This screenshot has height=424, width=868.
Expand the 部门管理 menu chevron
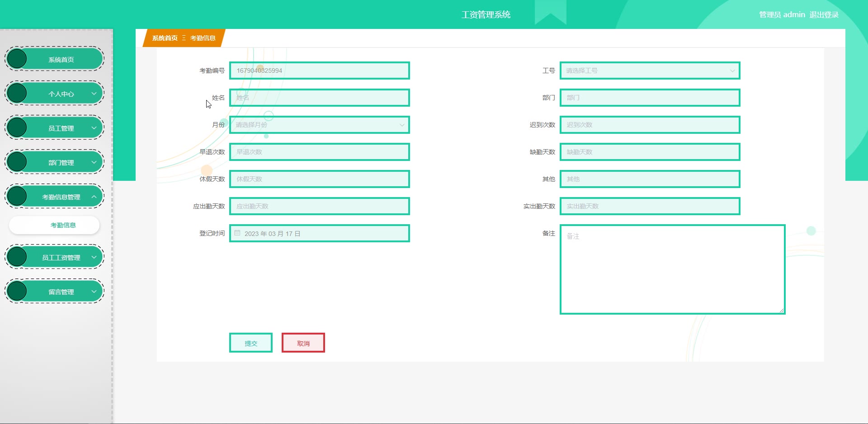94,162
